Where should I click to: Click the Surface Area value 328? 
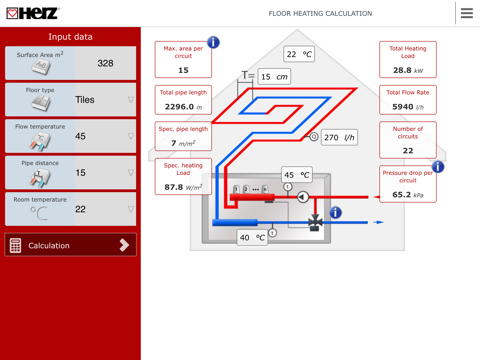[105, 63]
